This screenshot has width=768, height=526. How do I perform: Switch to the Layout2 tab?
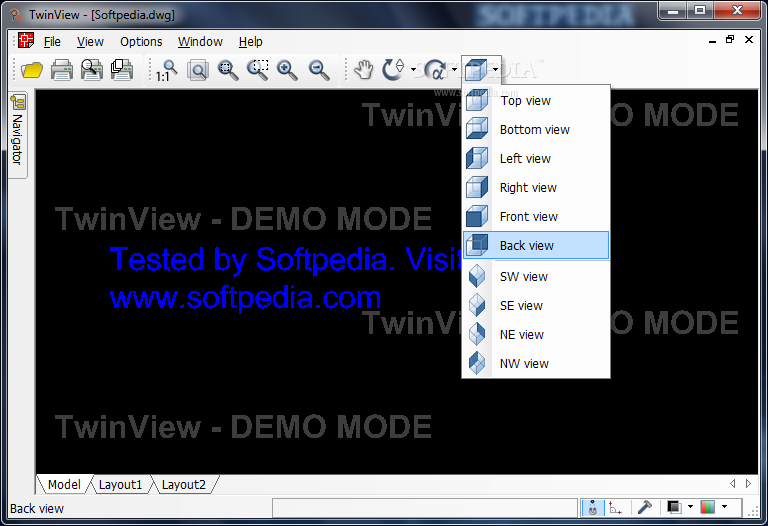[184, 484]
